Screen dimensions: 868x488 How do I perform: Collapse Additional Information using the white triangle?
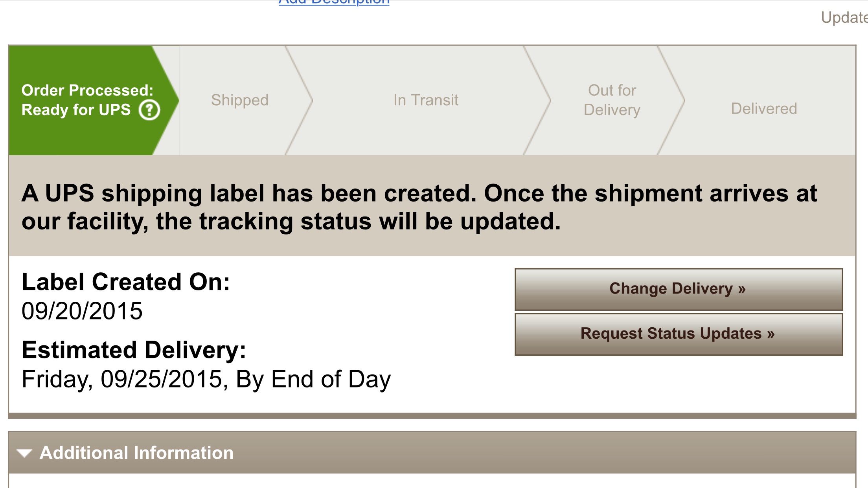pyautogui.click(x=24, y=453)
